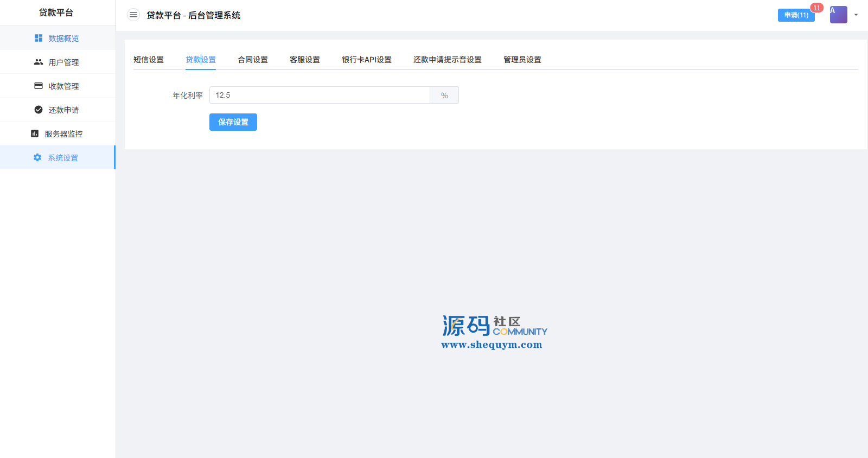Toggle the sidebar with the hamburger icon
Image resolution: width=868 pixels, height=458 pixels.
tap(133, 15)
